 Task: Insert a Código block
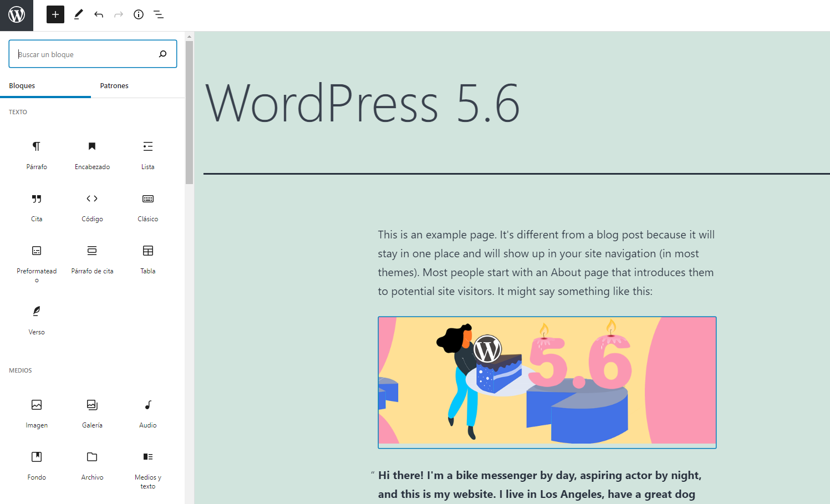click(x=92, y=207)
